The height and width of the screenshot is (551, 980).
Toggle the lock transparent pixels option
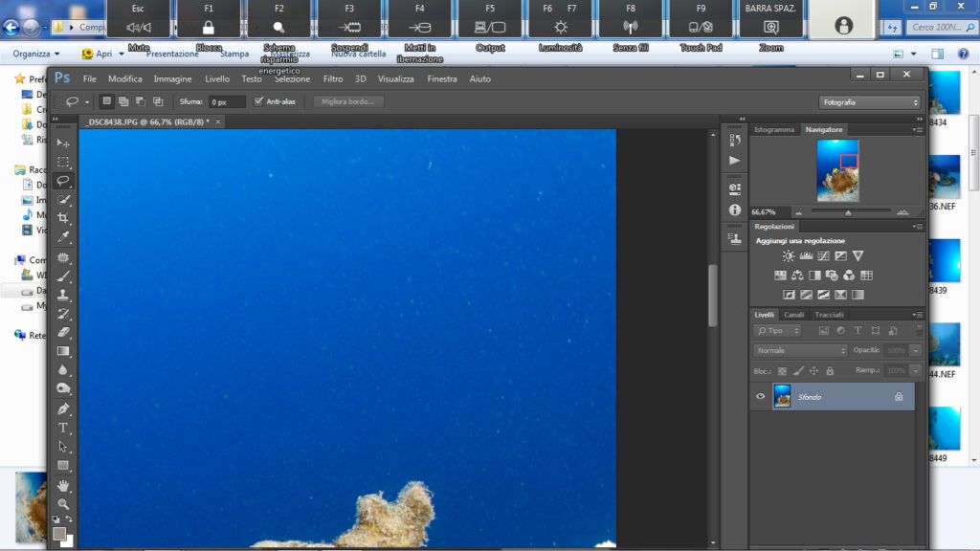tap(781, 370)
